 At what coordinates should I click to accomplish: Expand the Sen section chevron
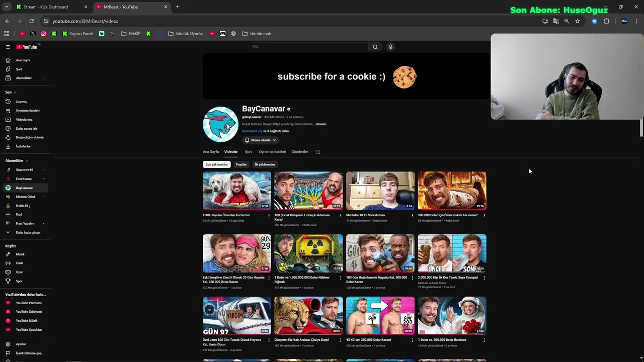[x=15, y=93]
